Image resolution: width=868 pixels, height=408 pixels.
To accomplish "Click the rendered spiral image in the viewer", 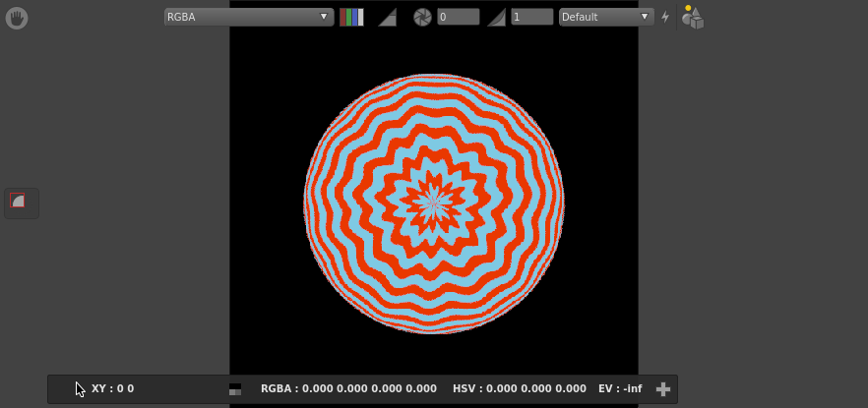I will (434, 204).
